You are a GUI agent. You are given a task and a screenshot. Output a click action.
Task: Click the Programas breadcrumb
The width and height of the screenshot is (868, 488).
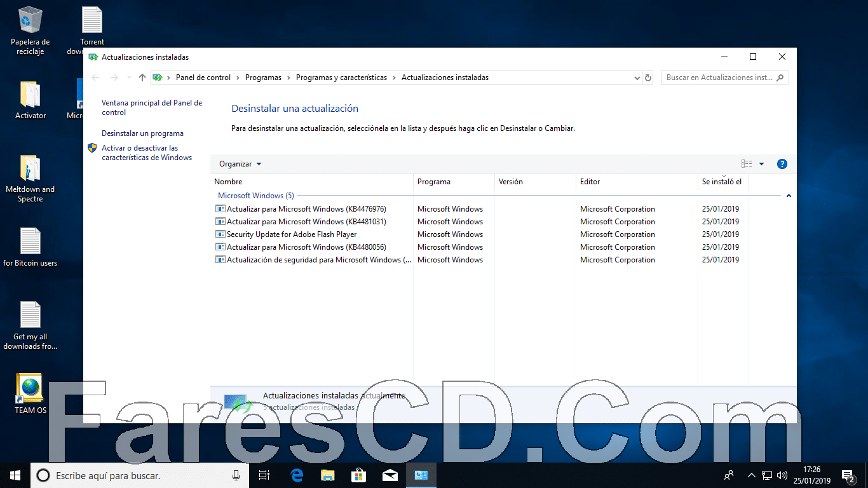click(x=263, y=78)
